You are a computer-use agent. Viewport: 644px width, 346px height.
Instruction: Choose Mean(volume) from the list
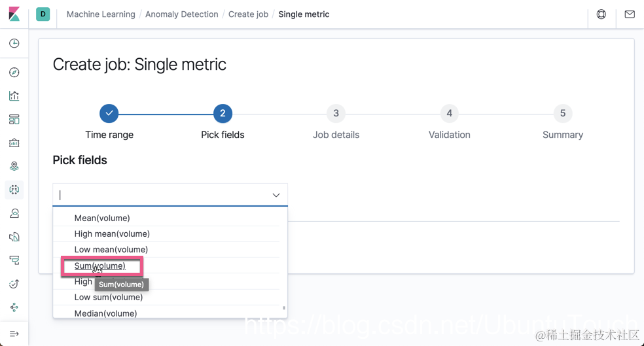click(x=102, y=218)
